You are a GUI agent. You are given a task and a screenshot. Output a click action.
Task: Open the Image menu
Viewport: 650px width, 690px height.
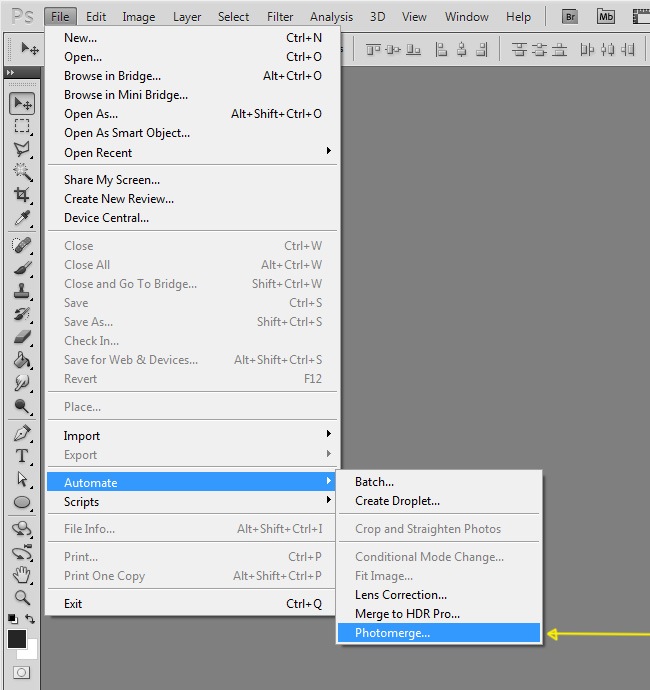[139, 17]
